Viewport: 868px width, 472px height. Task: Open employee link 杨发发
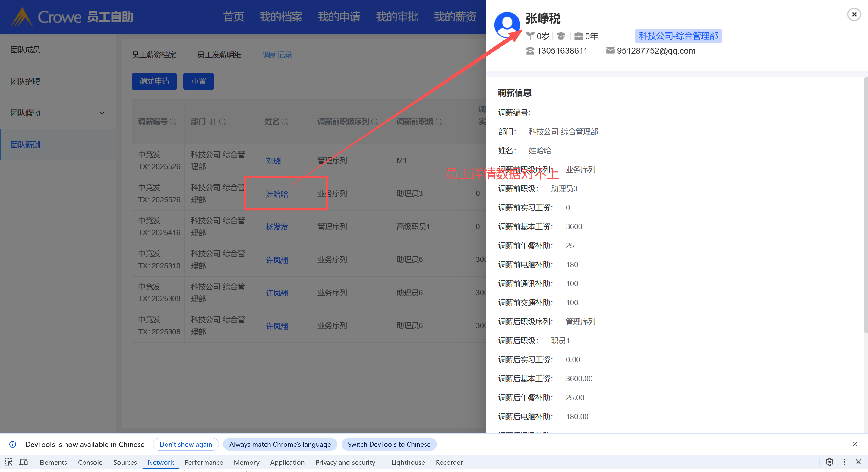tap(277, 227)
